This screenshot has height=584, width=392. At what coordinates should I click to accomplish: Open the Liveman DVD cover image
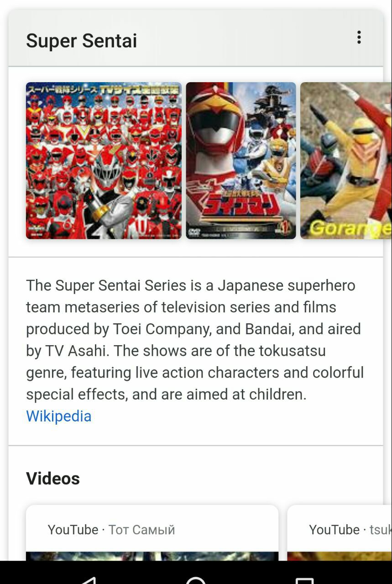point(241,160)
